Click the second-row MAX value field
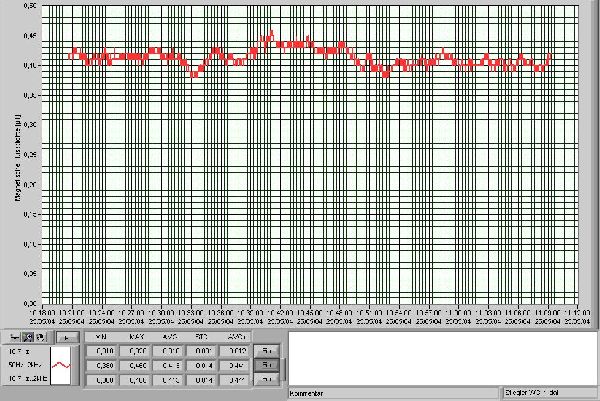Screen dimensions: 600x401 point(136,365)
